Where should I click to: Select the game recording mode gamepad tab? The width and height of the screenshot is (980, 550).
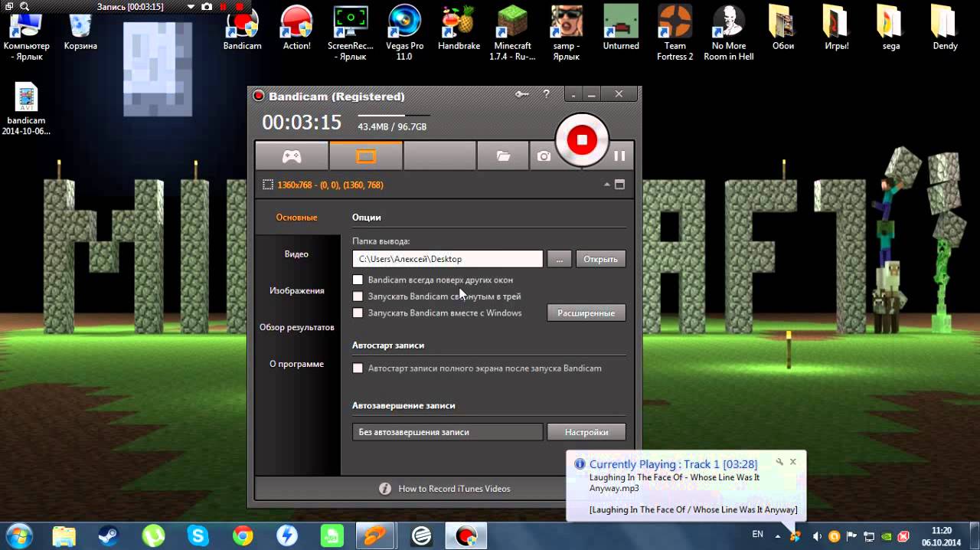coord(292,156)
